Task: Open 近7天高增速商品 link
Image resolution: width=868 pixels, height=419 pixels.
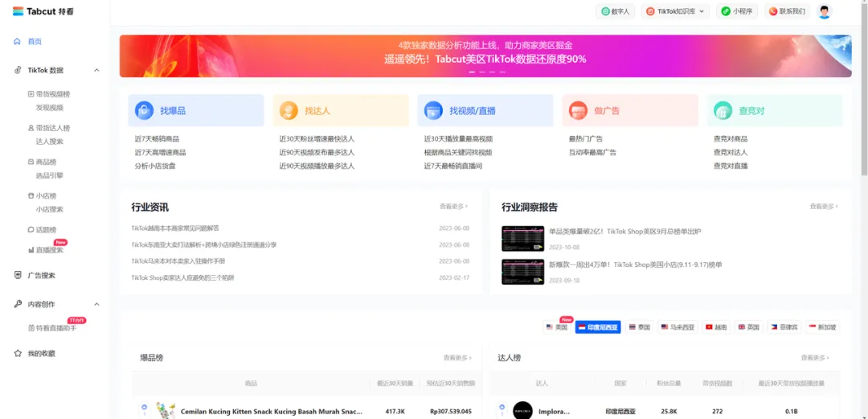Action: (160, 153)
